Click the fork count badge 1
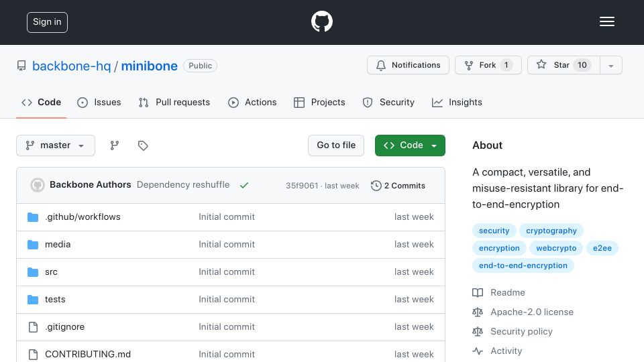Viewport: 644px width, 362px height. 506,65
